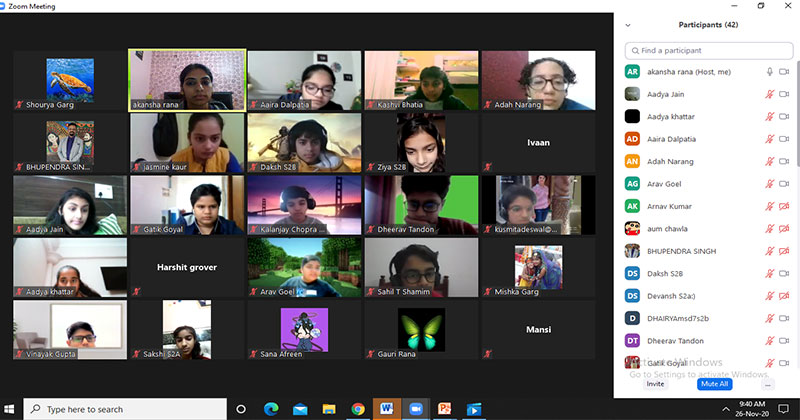
Task: Click the muted mic icon beside Aadya Jain
Action: (769, 94)
